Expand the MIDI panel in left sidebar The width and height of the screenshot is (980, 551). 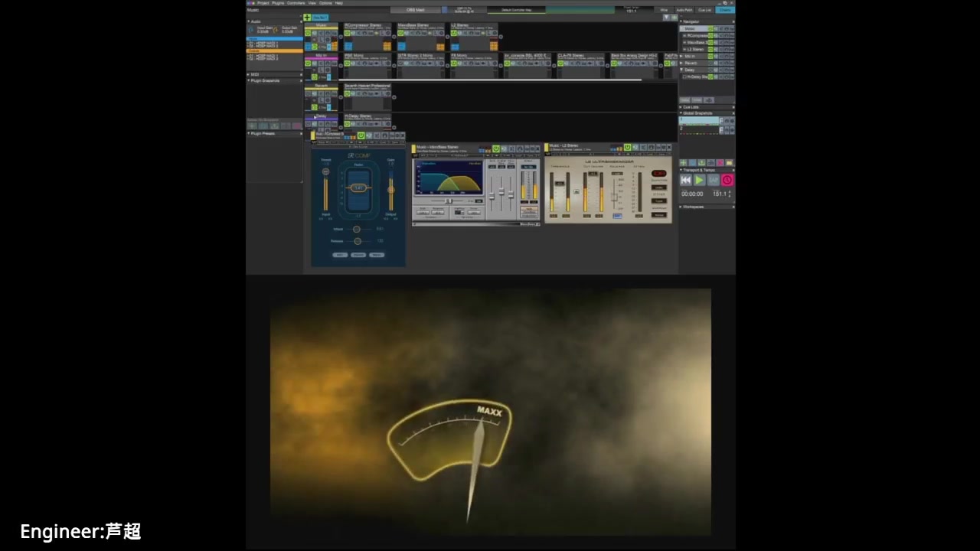click(248, 74)
